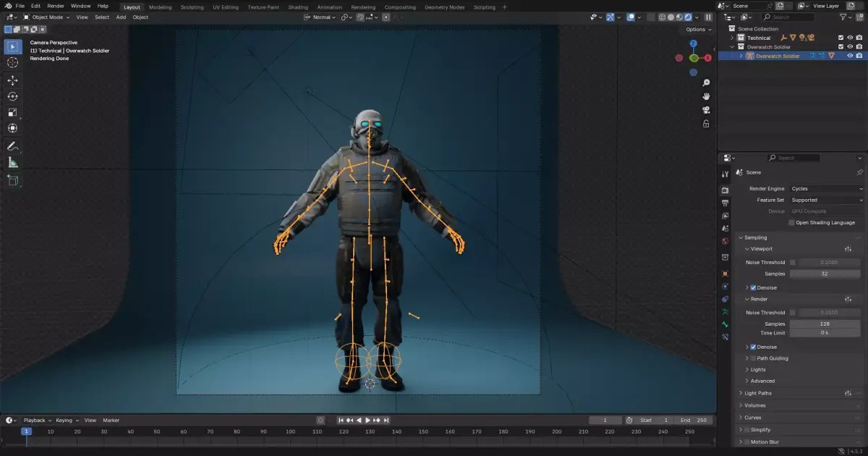The width and height of the screenshot is (868, 456).
Task: Open the View Layer properties tab
Action: click(x=725, y=216)
